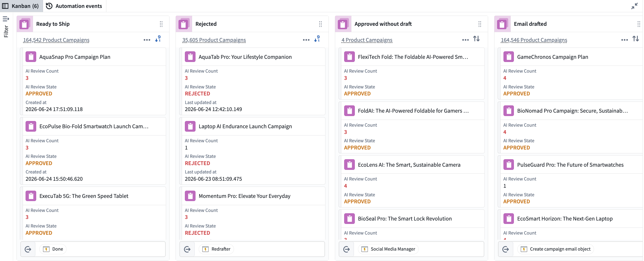Open the 164,542 Product Campaigns link

tap(56, 40)
